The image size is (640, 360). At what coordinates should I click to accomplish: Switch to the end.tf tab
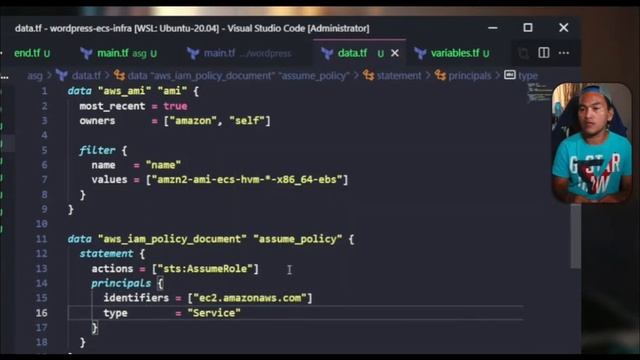[x=32, y=53]
